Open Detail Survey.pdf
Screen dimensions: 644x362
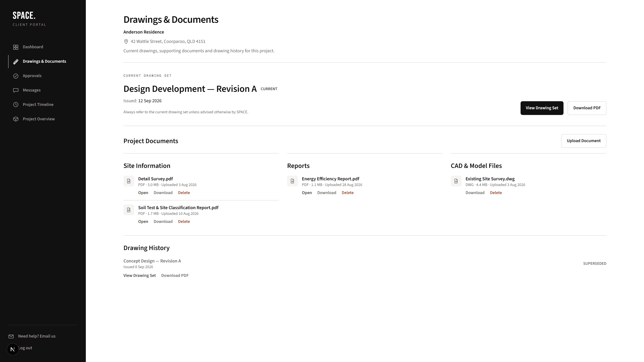click(143, 193)
